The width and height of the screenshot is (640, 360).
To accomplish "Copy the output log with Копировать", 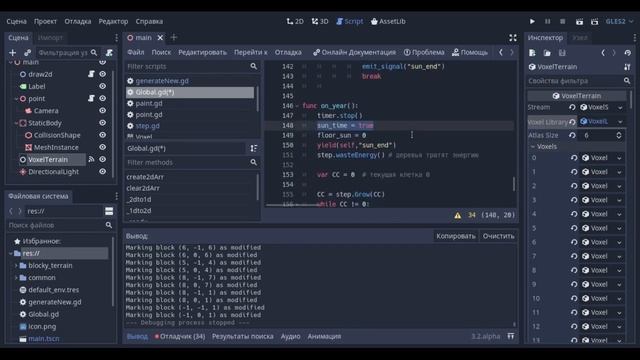I will (456, 236).
